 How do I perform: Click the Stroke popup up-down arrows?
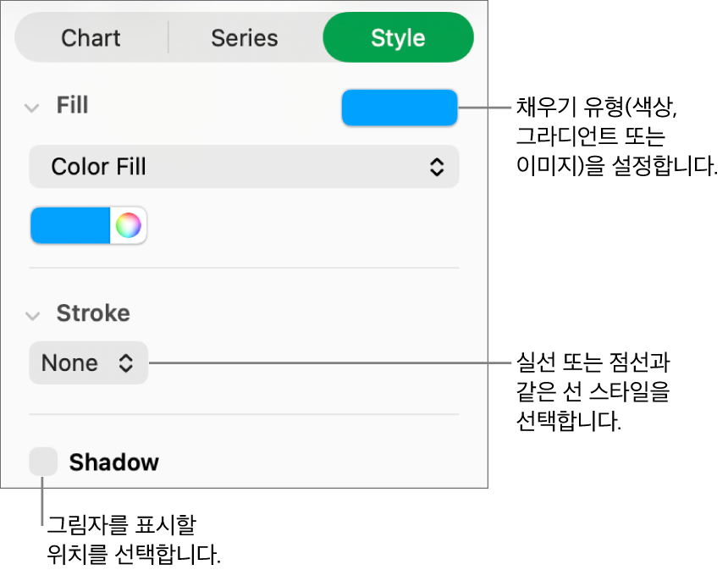125,363
